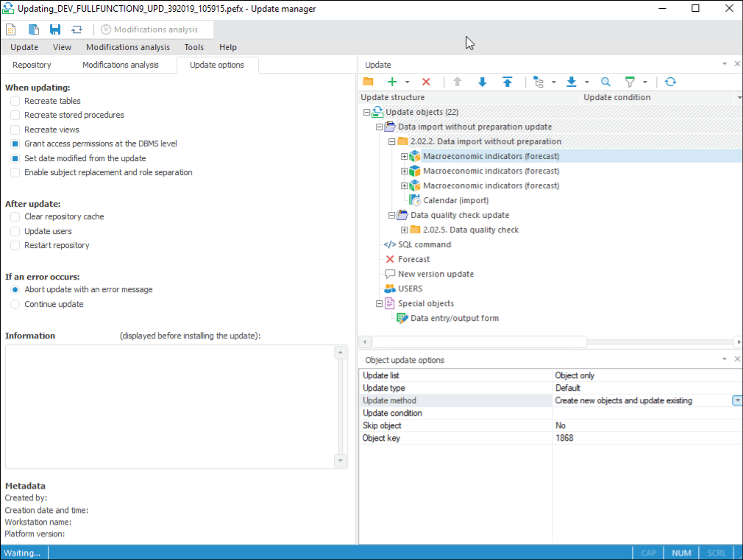The image size is (743, 560).
Task: Click the red X delete icon in the toolbar
Action: tap(426, 82)
